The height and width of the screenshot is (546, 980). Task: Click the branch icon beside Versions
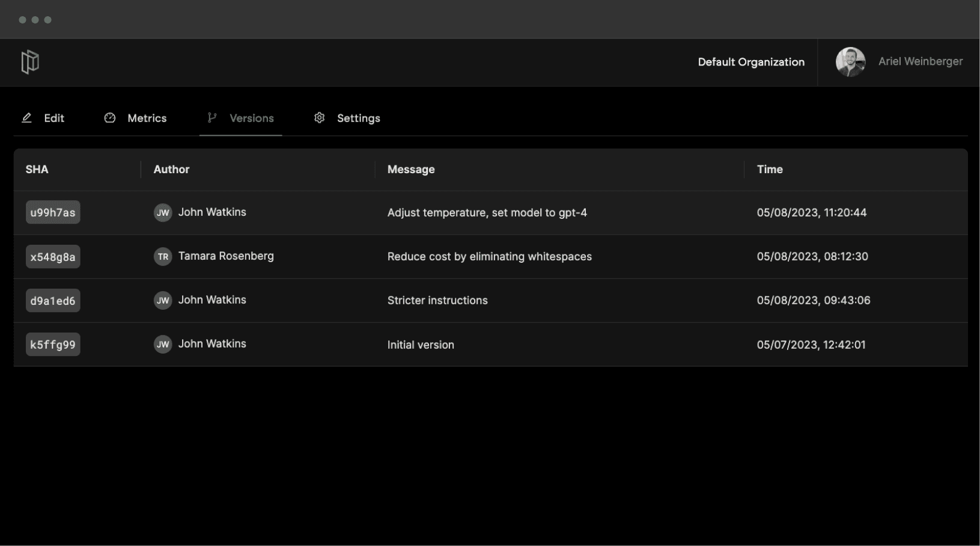tap(212, 118)
